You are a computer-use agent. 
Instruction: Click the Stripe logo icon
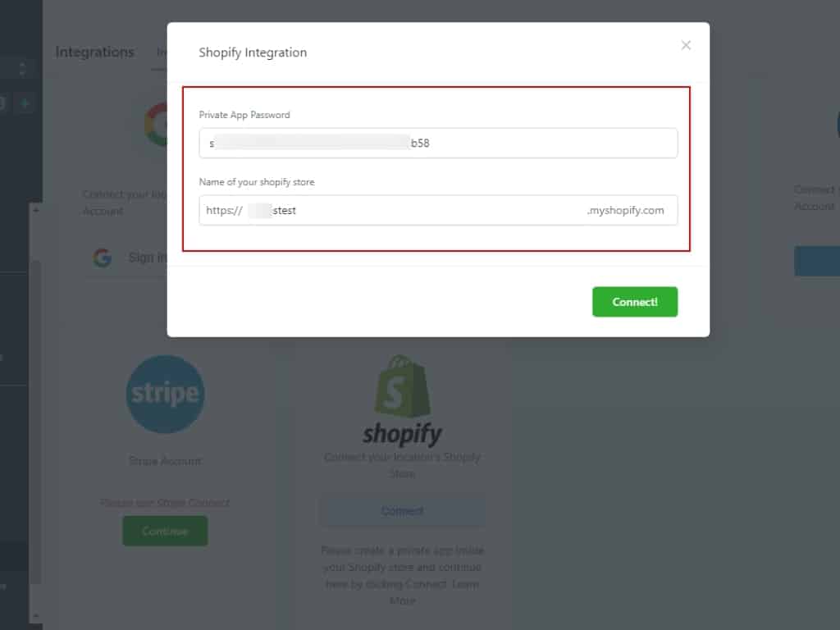(x=165, y=394)
